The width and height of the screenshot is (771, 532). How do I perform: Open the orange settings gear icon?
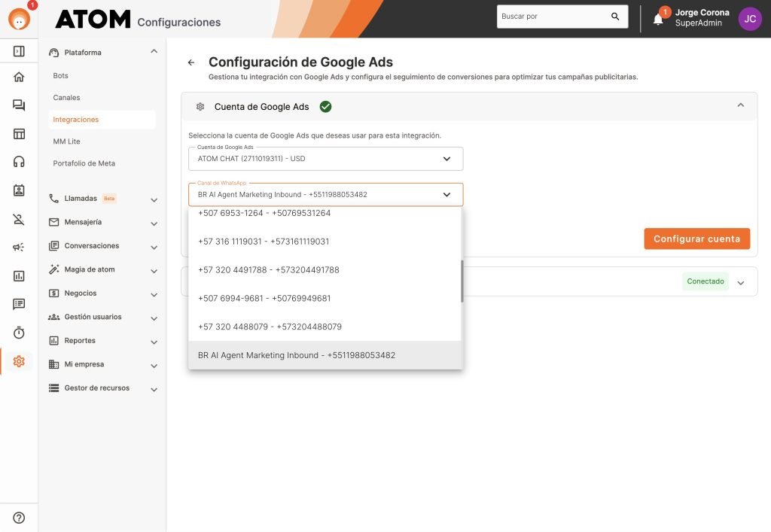(19, 361)
